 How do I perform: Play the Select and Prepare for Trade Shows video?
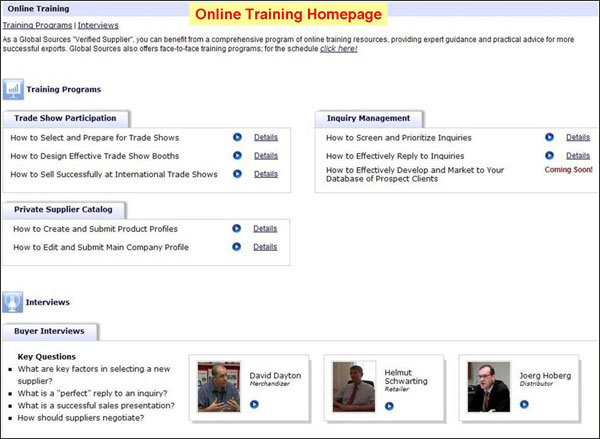coord(237,137)
